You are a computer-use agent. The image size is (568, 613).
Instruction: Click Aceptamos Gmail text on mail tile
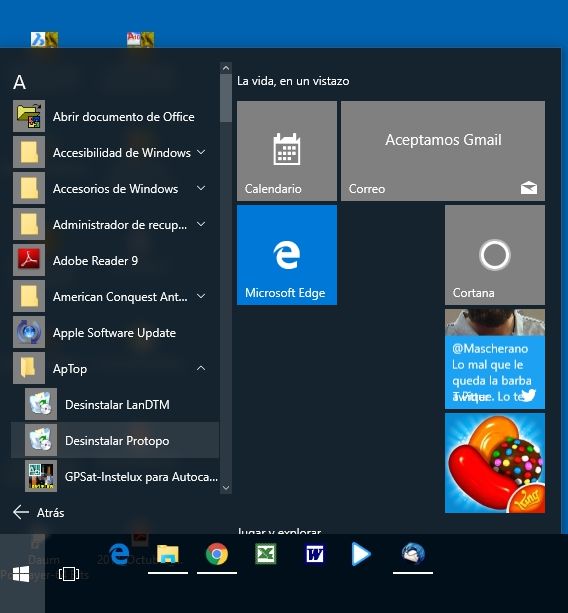tap(443, 140)
